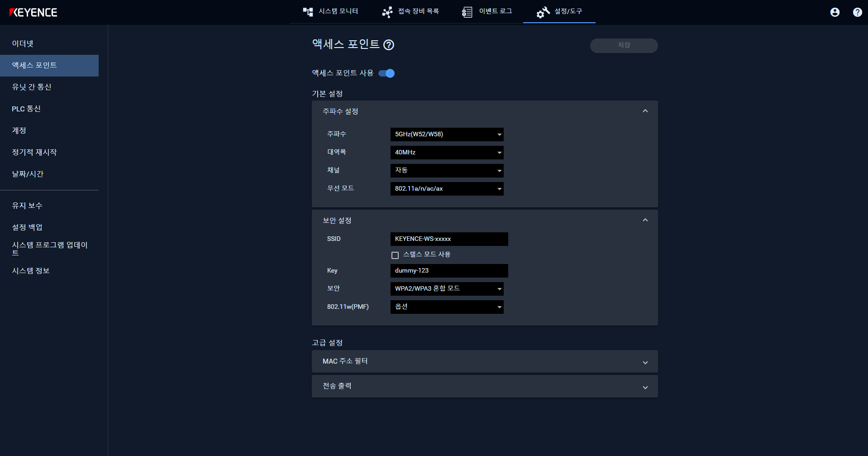Click the 시스템 모니터 monitor icon
This screenshot has width=868, height=456.
308,12
